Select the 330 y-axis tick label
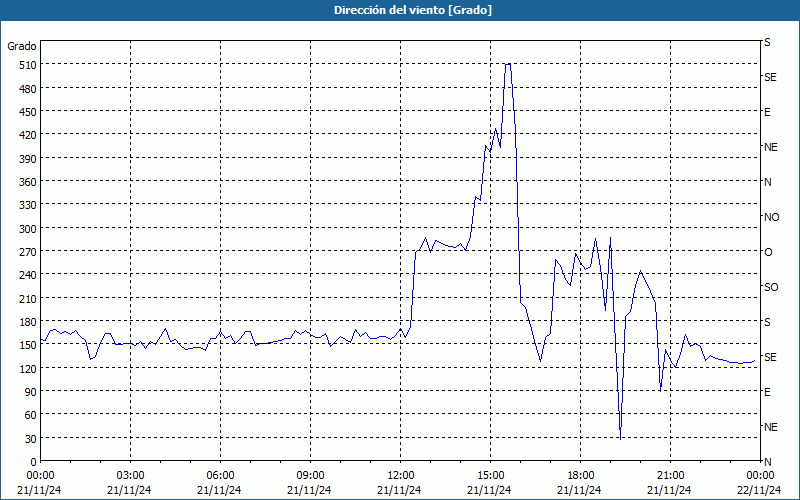 [x=28, y=205]
